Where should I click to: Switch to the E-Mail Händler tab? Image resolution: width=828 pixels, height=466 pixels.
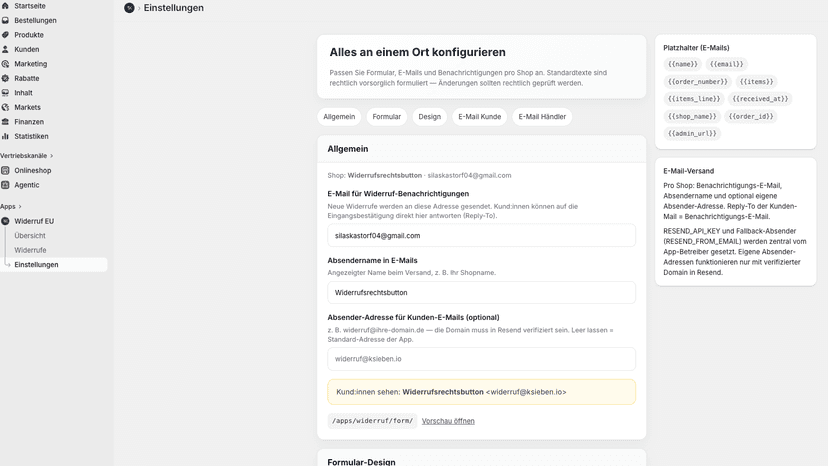pos(542,117)
